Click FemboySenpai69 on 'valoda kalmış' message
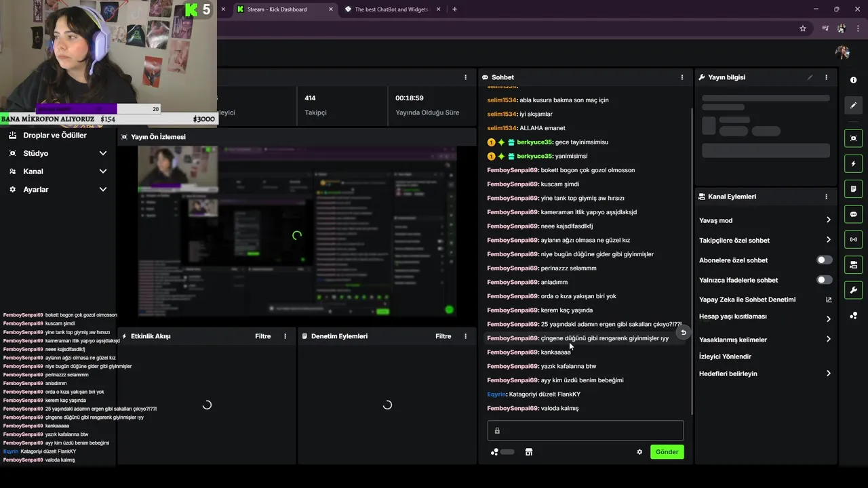868x488 pixels. [512, 409]
